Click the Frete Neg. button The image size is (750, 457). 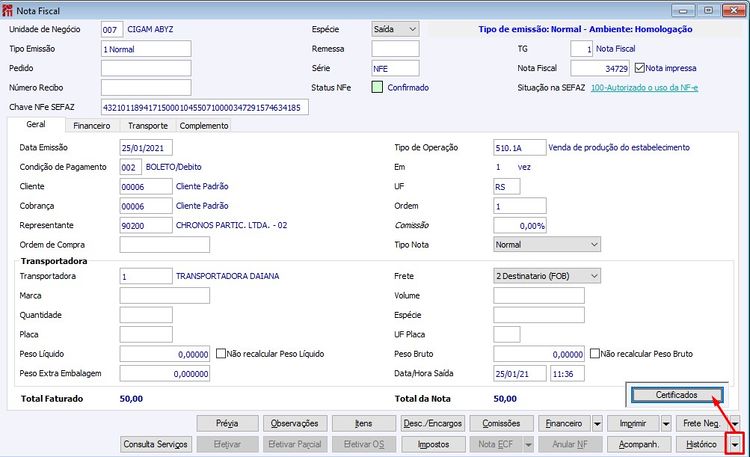(702, 424)
